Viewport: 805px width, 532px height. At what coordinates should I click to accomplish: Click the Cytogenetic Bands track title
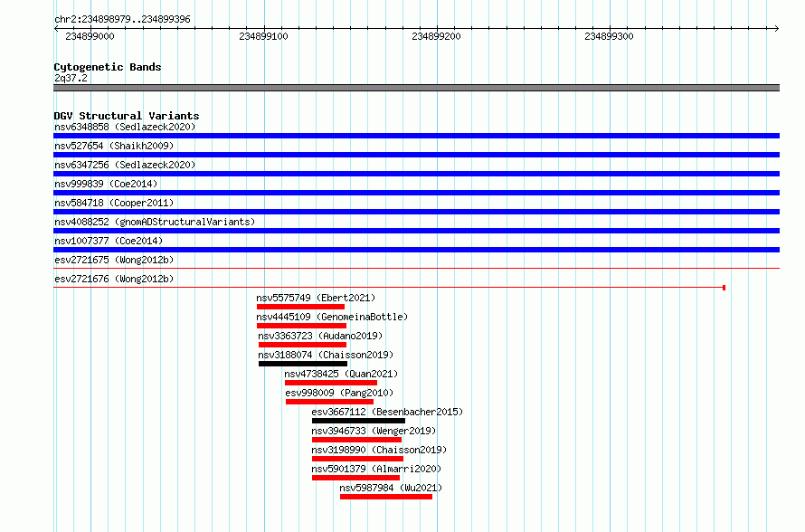pos(108,67)
